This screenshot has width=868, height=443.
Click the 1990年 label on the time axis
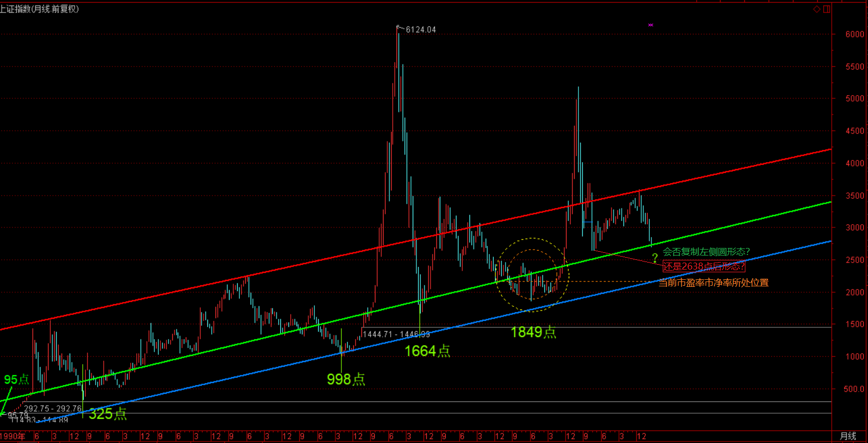tap(12, 436)
